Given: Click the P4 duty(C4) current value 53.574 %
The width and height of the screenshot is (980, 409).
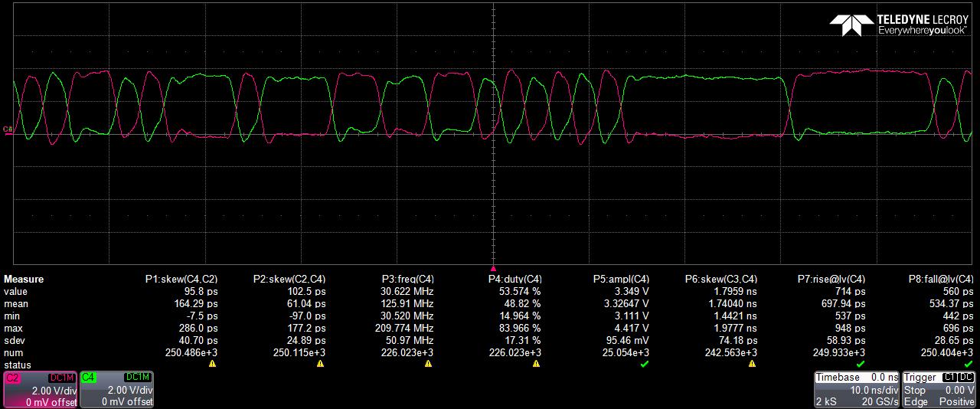Looking at the screenshot, I should pos(520,292).
